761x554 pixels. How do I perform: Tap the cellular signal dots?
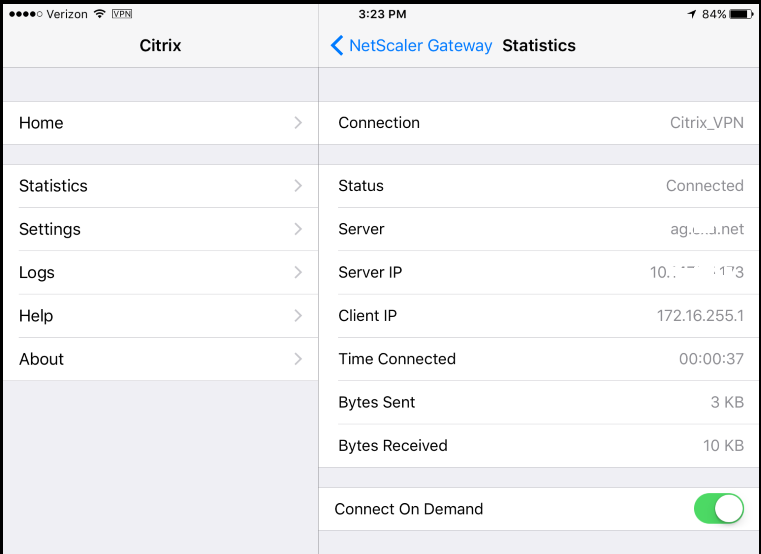point(26,14)
